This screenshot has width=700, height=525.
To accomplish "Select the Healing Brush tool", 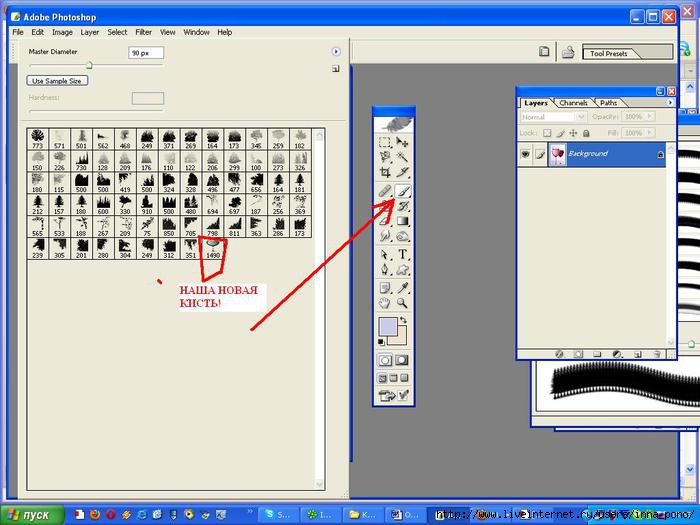I will click(385, 192).
